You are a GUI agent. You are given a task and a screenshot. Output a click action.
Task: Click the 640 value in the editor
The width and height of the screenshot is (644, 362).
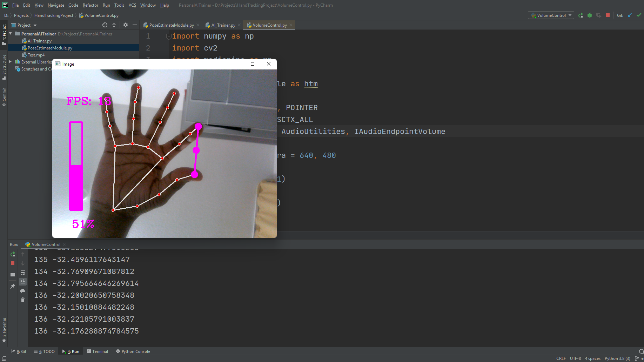(306, 155)
